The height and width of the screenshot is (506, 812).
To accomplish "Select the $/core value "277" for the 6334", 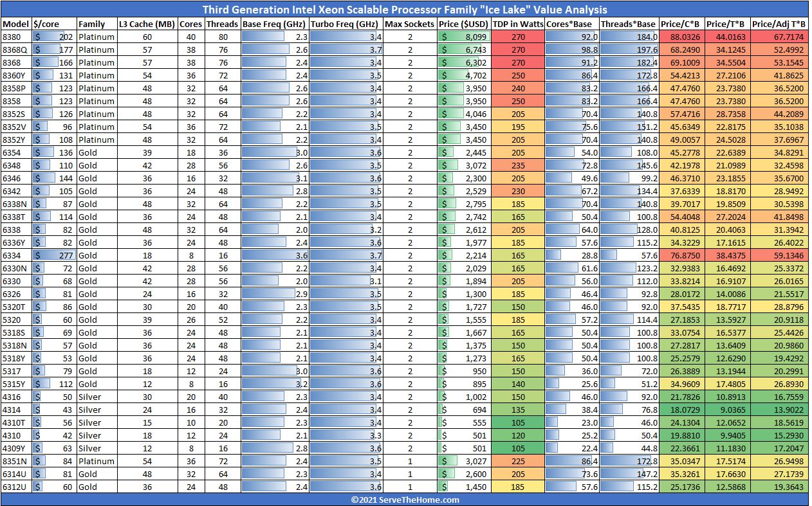I will [54, 255].
